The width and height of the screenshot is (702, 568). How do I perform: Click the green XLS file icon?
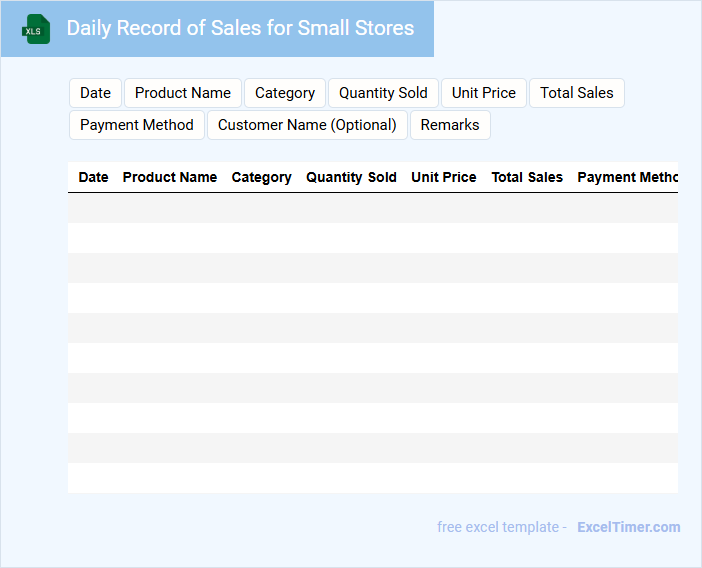tap(37, 29)
